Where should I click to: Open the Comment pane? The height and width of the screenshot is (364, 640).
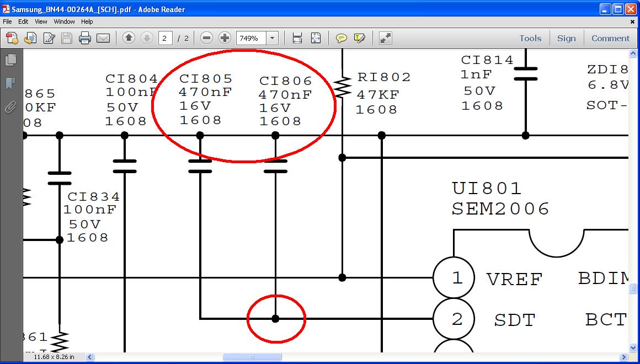click(x=610, y=39)
